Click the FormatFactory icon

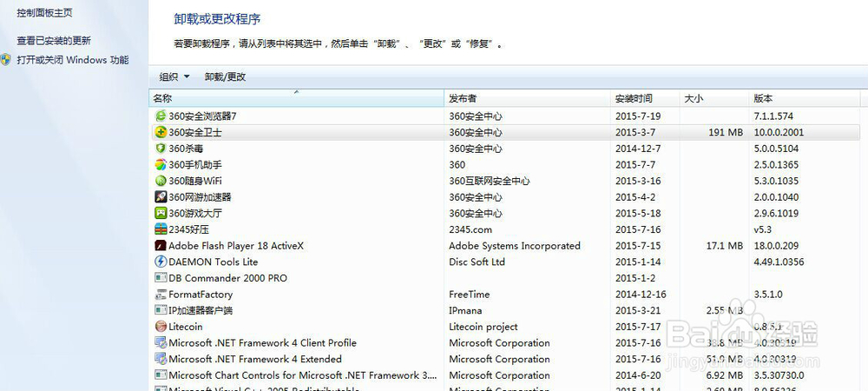pyautogui.click(x=161, y=294)
